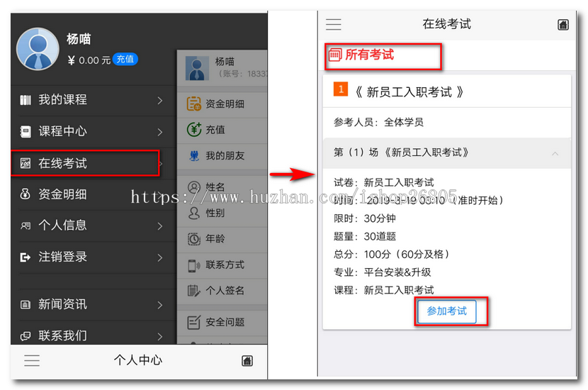The image size is (588, 390).
Task: Click the 题量:30道题 line
Action: coord(365,236)
